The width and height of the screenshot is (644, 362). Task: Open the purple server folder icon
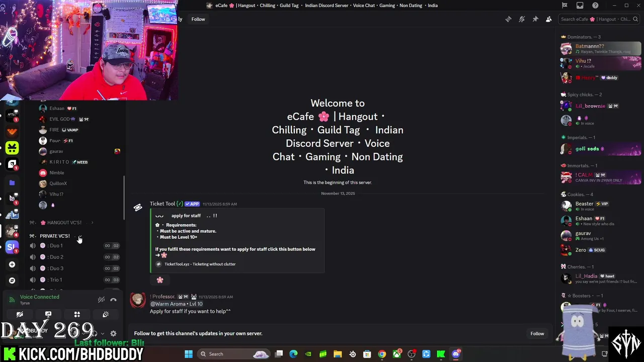12,183
